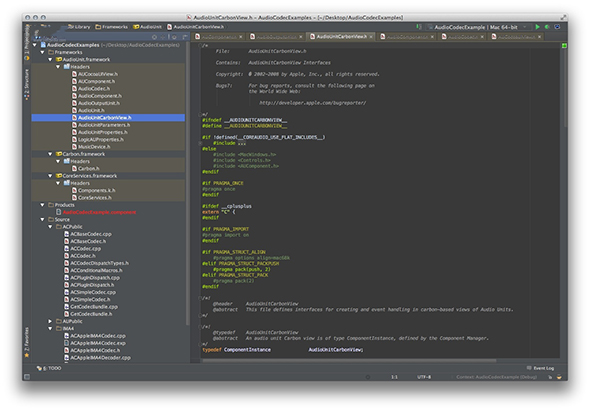Viewport: 590px width, 411px height.
Task: Open the Structure tool window side tab
Action: tap(27, 84)
